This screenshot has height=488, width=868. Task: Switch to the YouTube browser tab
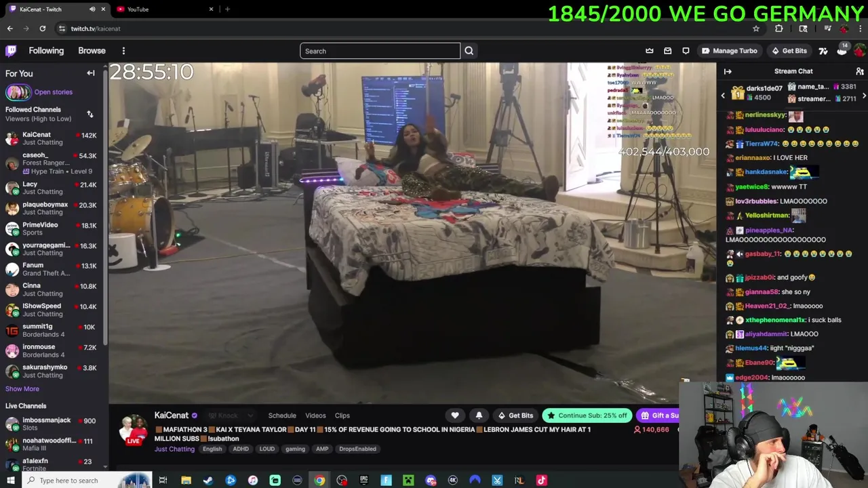165,9
